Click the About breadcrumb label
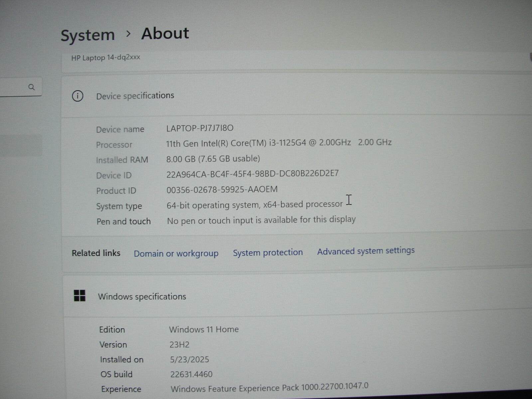The height and width of the screenshot is (399, 532). [x=165, y=33]
